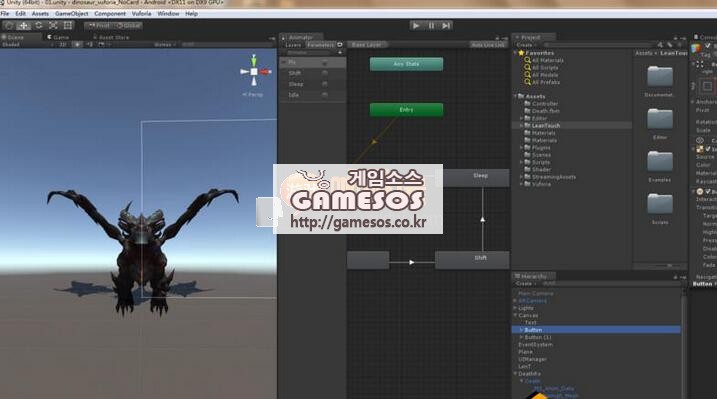Click the Pivot toggle button
This screenshot has height=399, width=717.
tap(99, 26)
